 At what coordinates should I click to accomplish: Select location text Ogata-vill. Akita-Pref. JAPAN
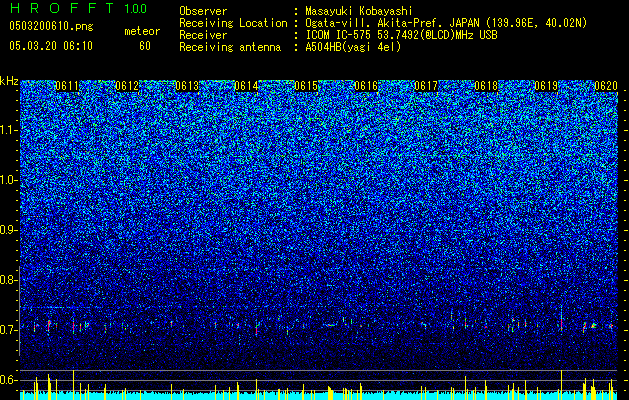[x=393, y=23]
